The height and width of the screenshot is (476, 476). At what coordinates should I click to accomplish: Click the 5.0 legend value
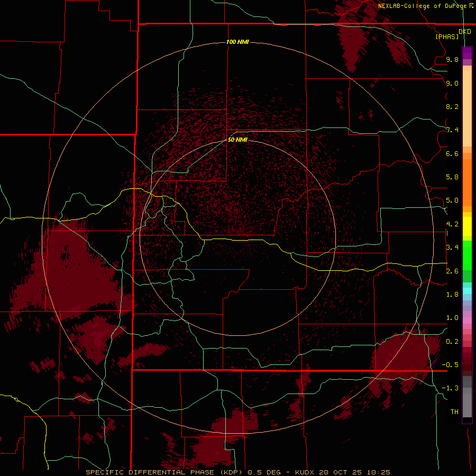click(452, 200)
